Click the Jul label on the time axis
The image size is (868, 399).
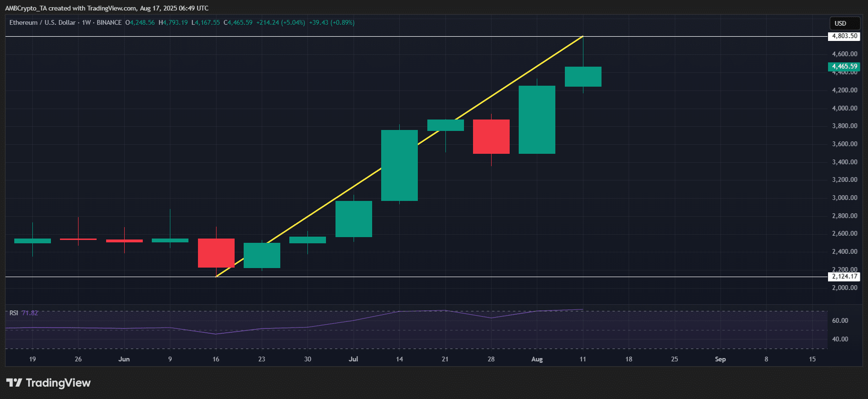pos(353,359)
